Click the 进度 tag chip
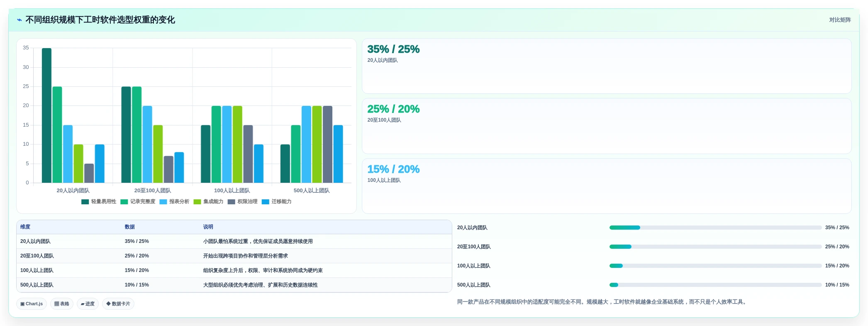 (x=88, y=304)
